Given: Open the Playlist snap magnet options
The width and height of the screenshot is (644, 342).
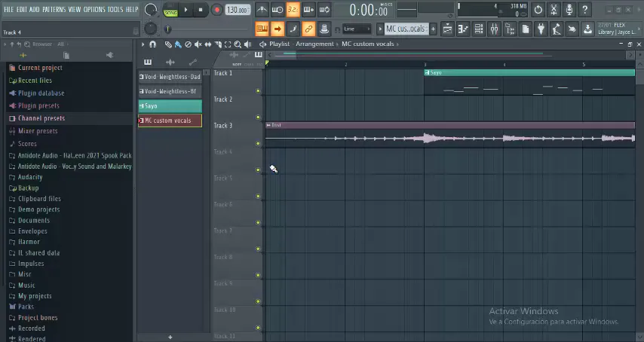Looking at the screenshot, I should click(153, 44).
